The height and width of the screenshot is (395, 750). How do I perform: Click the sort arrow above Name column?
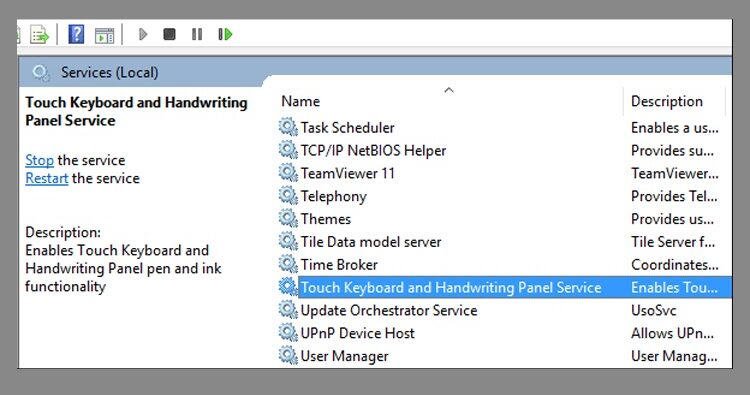click(x=449, y=90)
